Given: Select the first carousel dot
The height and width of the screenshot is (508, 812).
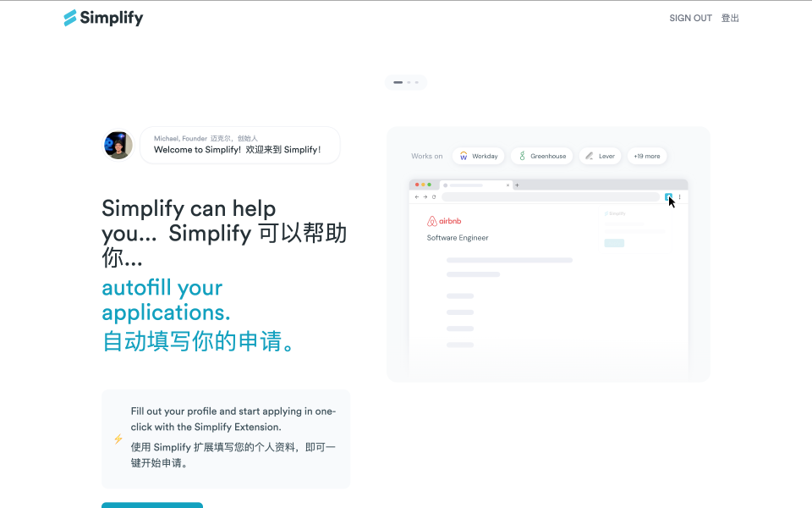Looking at the screenshot, I should 398,82.
